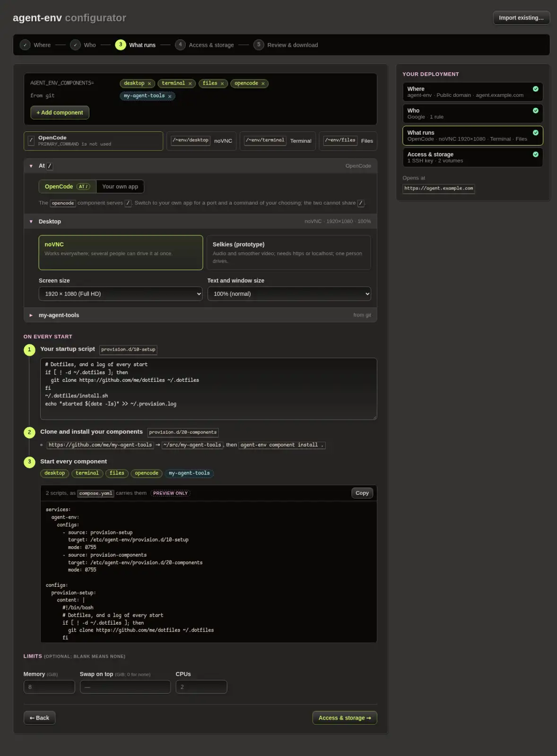Choose the Selkies (prototype) desktop option
The height and width of the screenshot is (756, 557).
coord(289,253)
